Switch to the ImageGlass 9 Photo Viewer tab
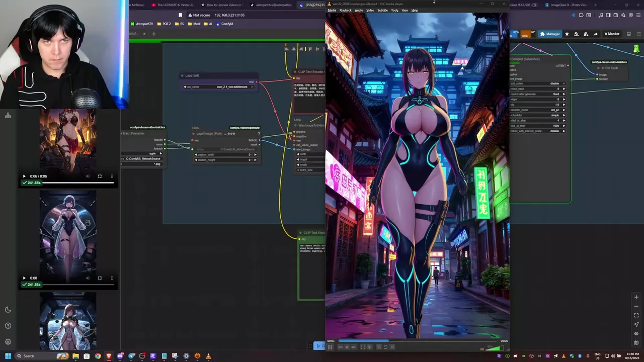The width and height of the screenshot is (644, 362). coord(566,5)
